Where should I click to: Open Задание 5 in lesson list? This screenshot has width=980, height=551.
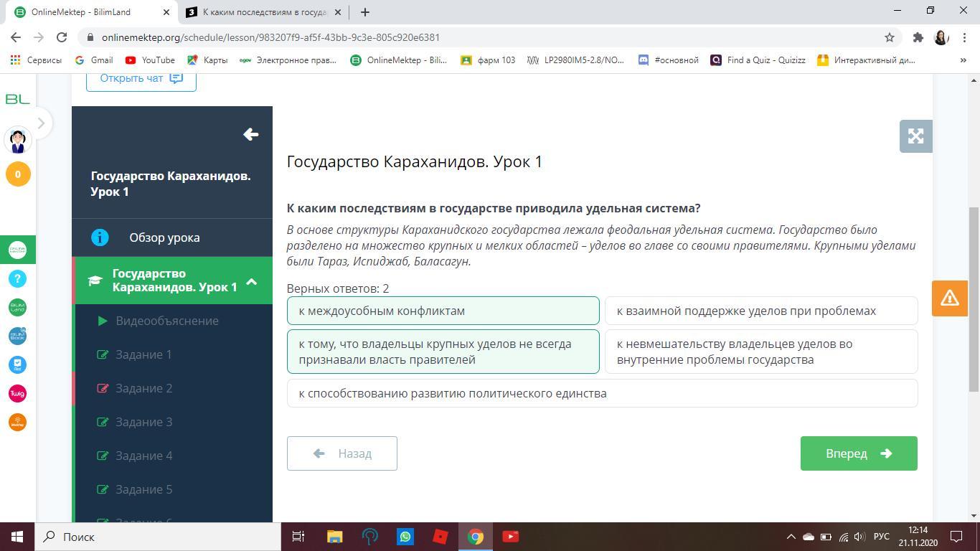[172, 489]
